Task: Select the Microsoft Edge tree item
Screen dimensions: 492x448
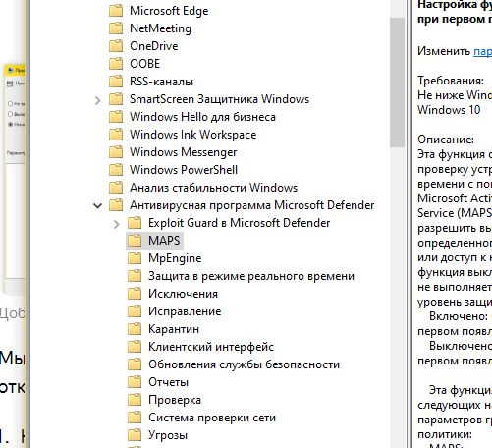Action: click(169, 11)
